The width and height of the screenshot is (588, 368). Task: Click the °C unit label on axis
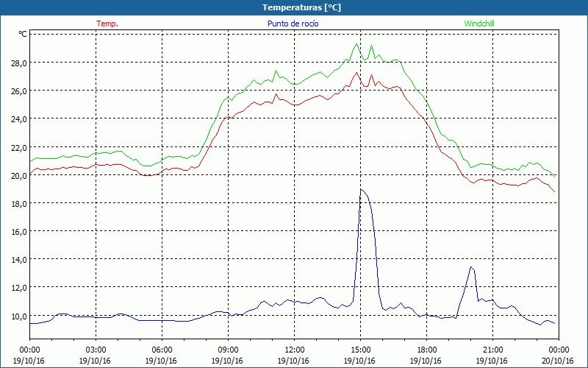click(23, 34)
